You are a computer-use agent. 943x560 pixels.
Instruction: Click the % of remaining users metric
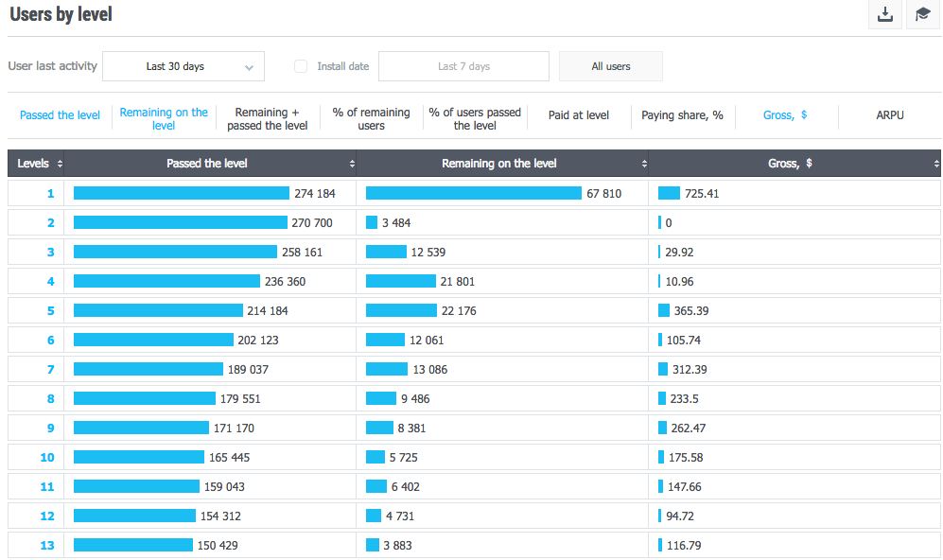pyautogui.click(x=372, y=118)
